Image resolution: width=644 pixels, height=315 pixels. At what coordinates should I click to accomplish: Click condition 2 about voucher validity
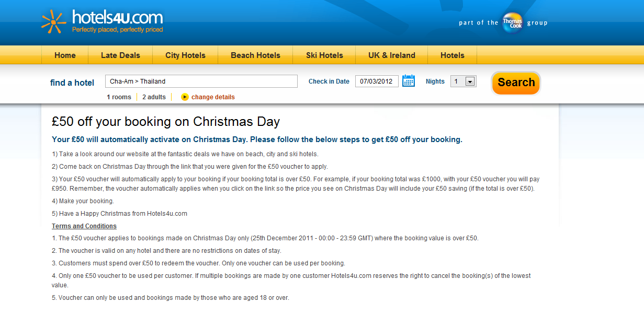tap(166, 251)
